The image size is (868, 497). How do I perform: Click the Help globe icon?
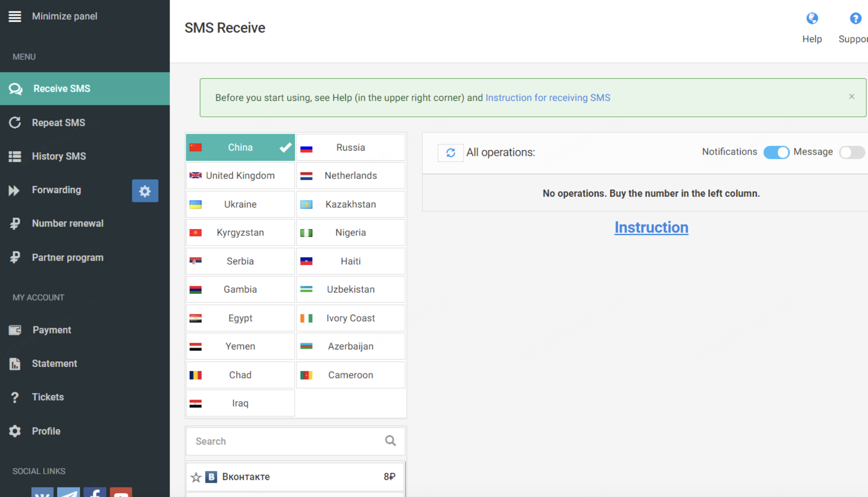[x=812, y=19]
